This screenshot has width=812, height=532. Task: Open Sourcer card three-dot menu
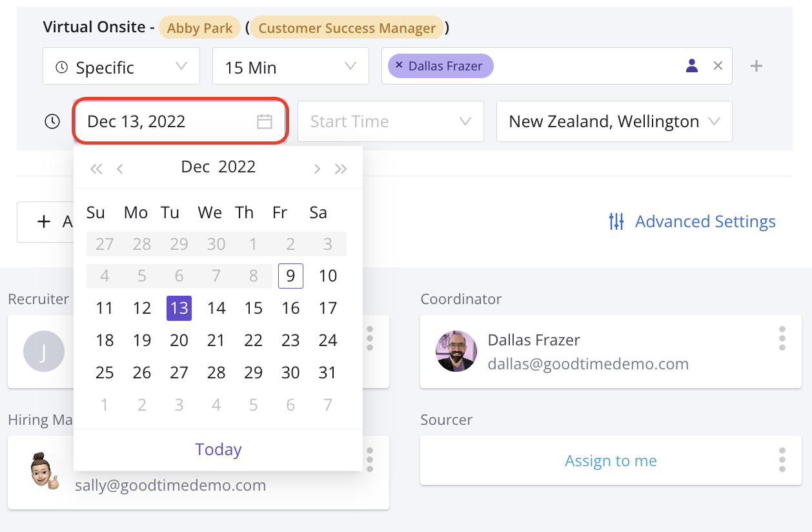[x=782, y=460]
